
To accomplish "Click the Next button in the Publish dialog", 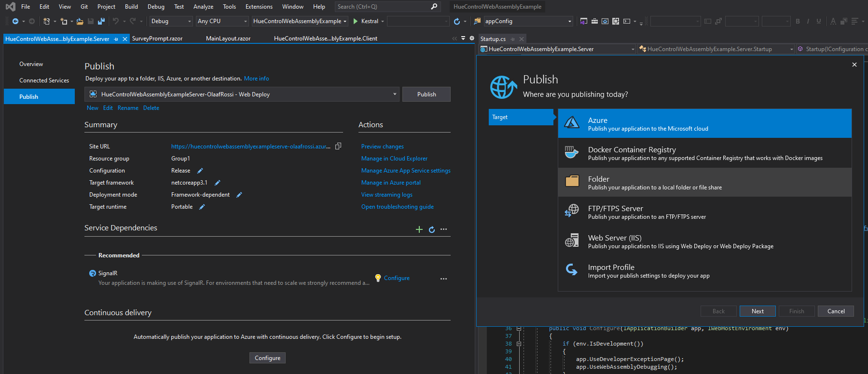I will (758, 311).
